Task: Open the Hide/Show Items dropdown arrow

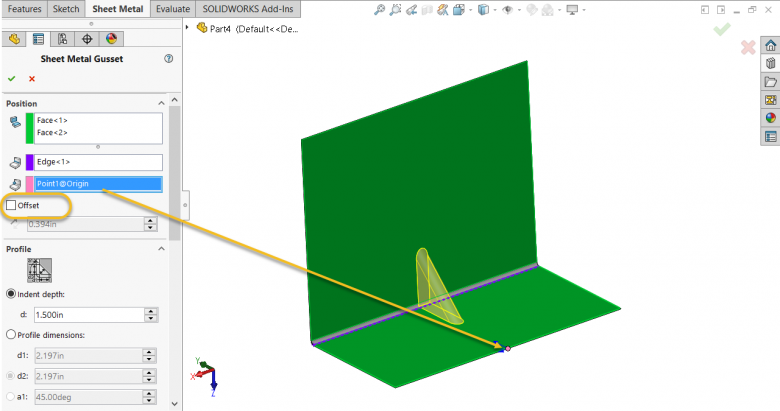Action: 519,10
